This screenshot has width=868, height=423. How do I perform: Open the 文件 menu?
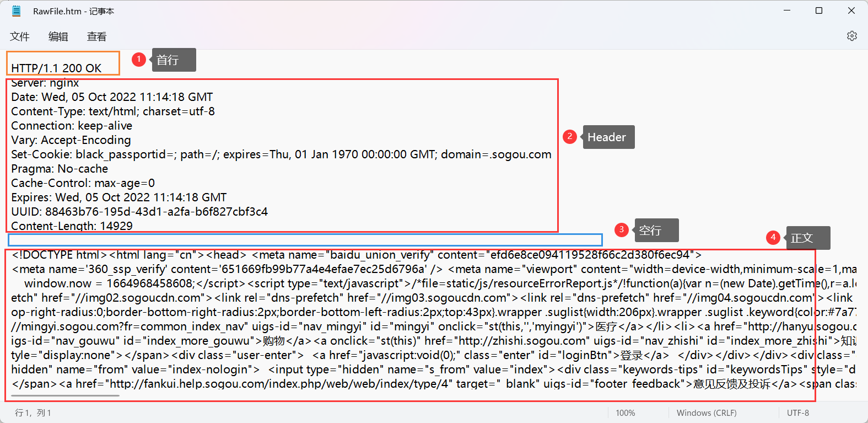coord(19,36)
